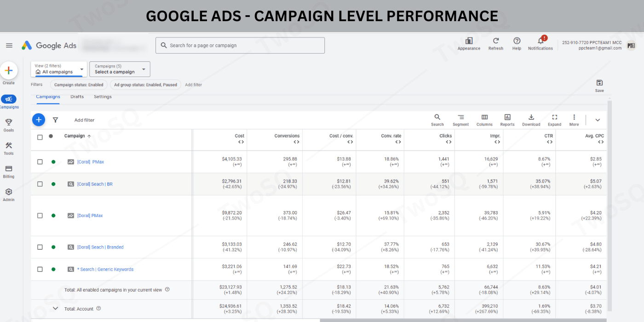Expand the Select a campaign dropdown
Image resolution: width=644 pixels, height=322 pixels.
point(120,69)
